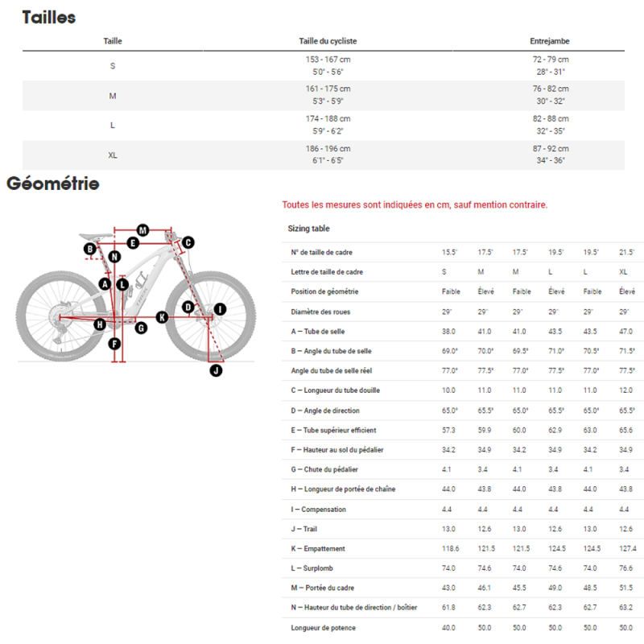Select the B seat angle marker
Image resolution: width=644 pixels, height=644 pixels.
tap(90, 250)
